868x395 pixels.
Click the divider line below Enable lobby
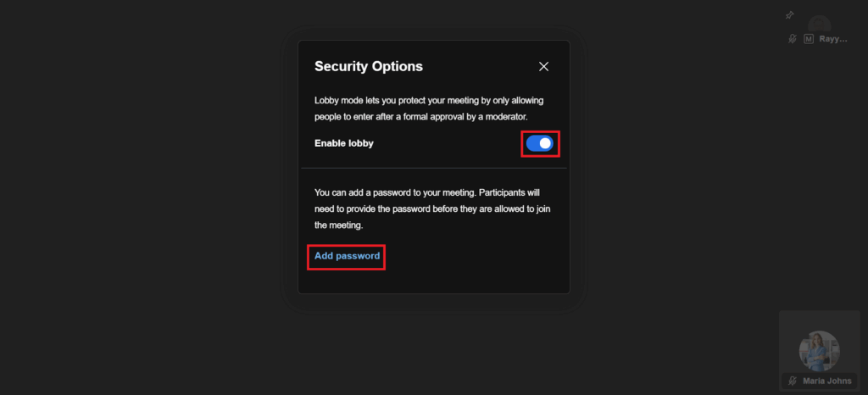pyautogui.click(x=434, y=168)
